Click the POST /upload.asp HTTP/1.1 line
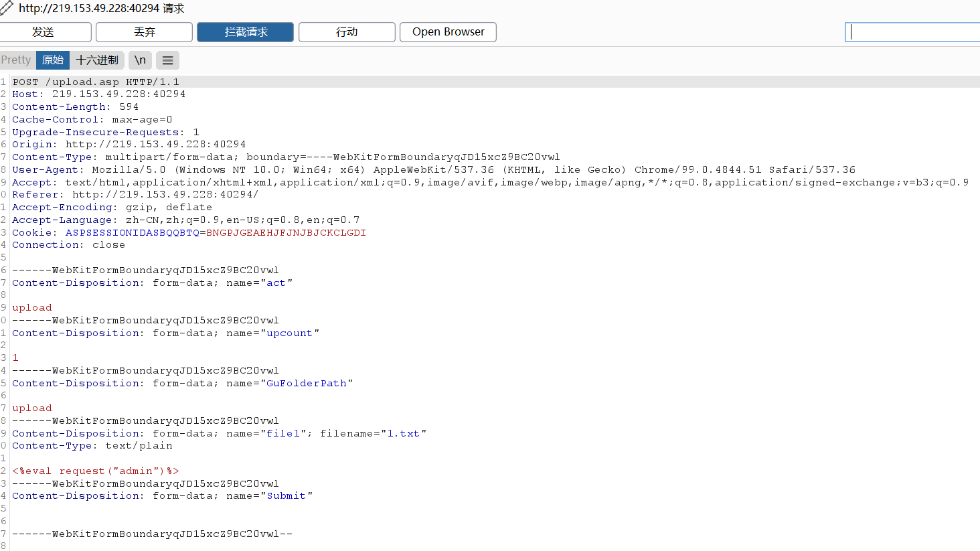 (96, 82)
